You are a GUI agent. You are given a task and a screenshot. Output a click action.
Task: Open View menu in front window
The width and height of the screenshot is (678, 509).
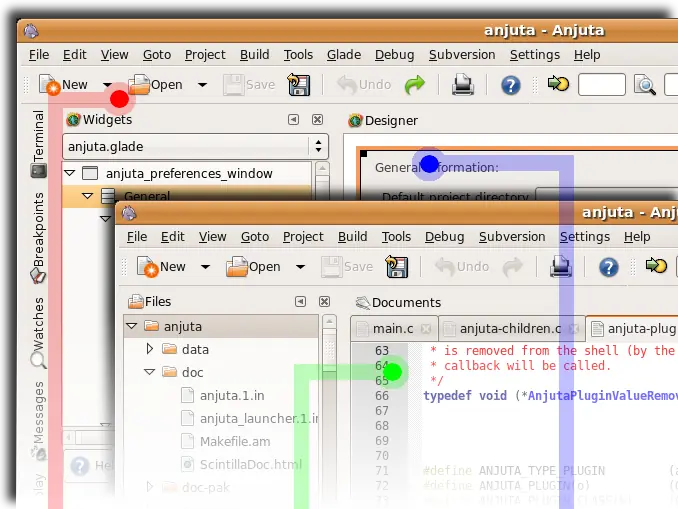tap(212, 237)
